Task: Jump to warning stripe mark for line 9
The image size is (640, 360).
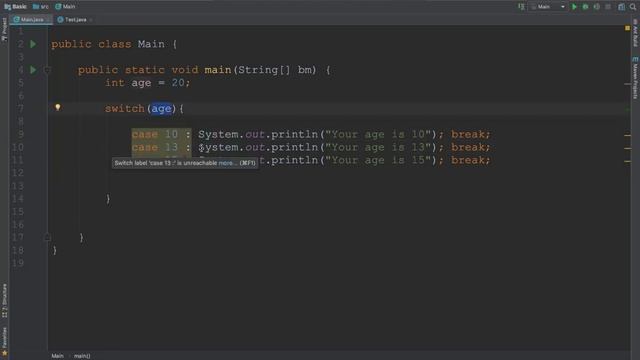Action: 627,135
